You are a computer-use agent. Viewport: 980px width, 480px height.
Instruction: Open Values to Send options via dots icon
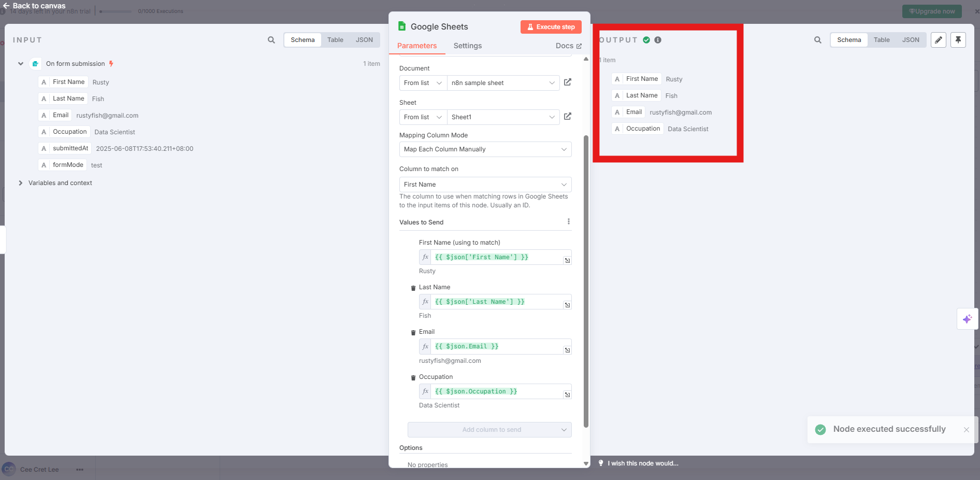[x=568, y=222]
